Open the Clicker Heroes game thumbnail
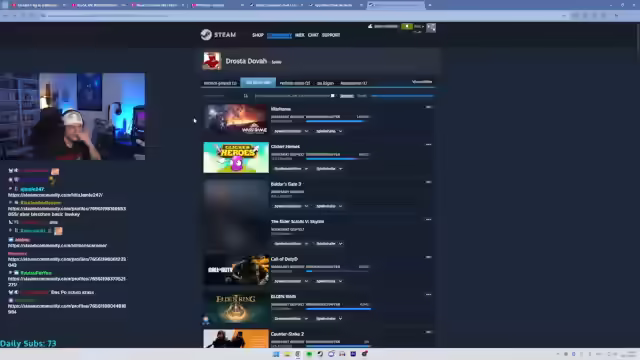 (x=236, y=158)
